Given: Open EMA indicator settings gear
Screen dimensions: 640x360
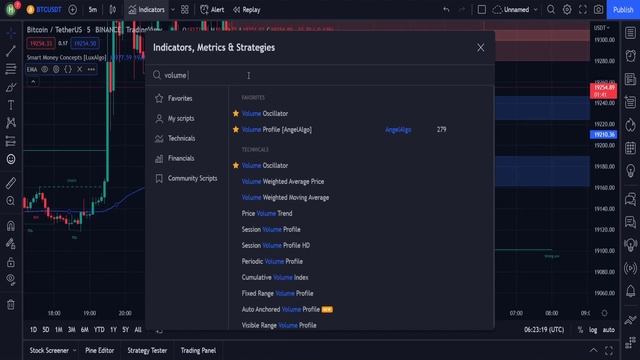Looking at the screenshot, I should [56, 69].
